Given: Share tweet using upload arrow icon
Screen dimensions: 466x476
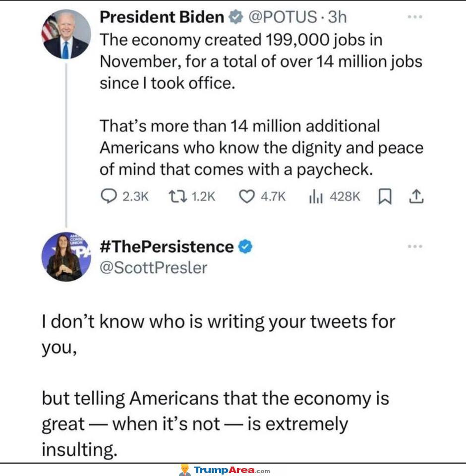Looking at the screenshot, I should pos(416,196).
